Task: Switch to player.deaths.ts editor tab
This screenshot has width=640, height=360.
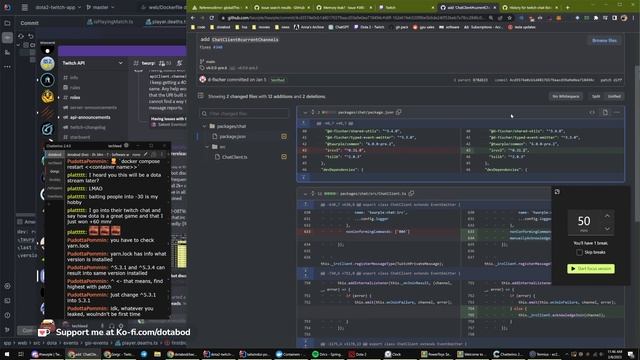Action: coord(165,22)
